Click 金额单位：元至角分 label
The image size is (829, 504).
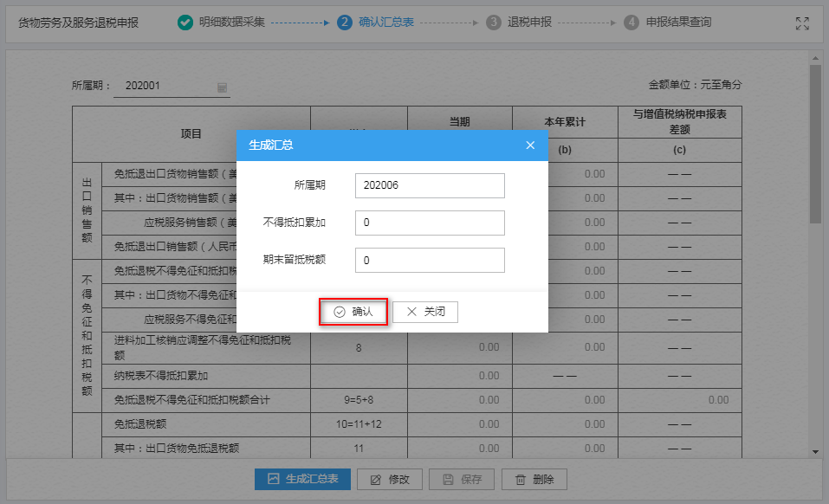[x=696, y=85]
